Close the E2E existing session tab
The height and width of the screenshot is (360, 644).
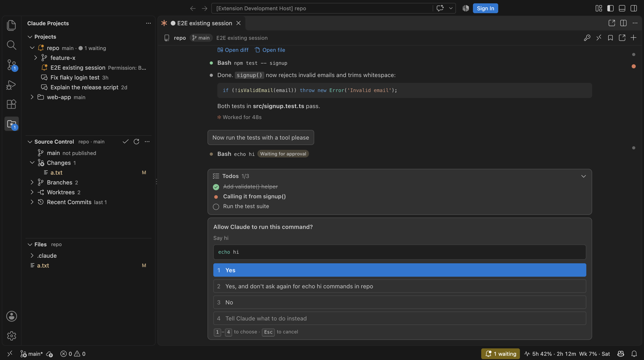[x=238, y=23]
